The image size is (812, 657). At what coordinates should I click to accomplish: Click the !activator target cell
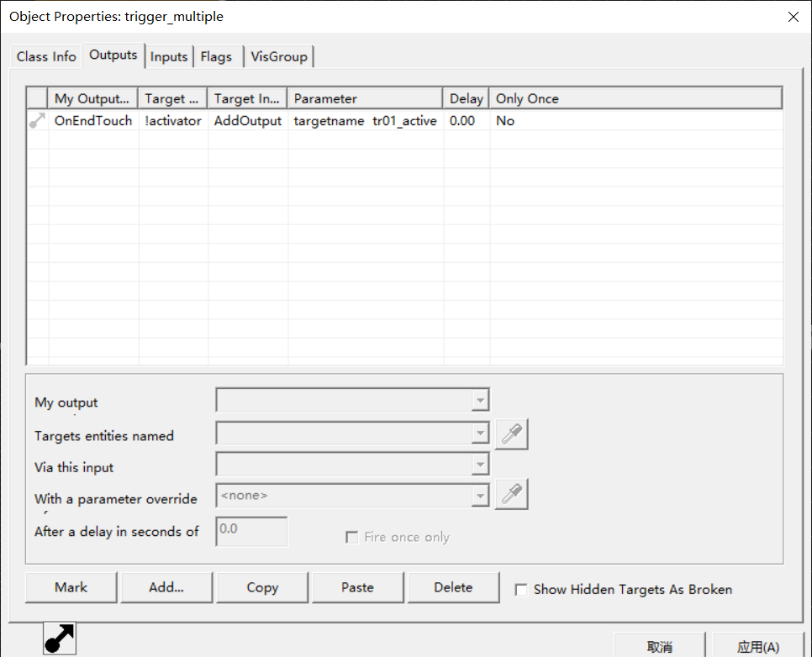point(173,121)
